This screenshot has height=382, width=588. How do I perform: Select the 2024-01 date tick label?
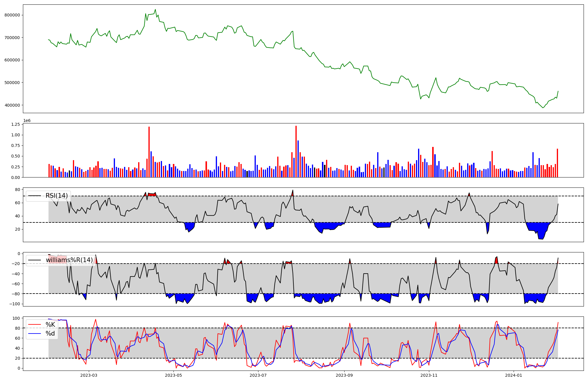click(x=514, y=375)
